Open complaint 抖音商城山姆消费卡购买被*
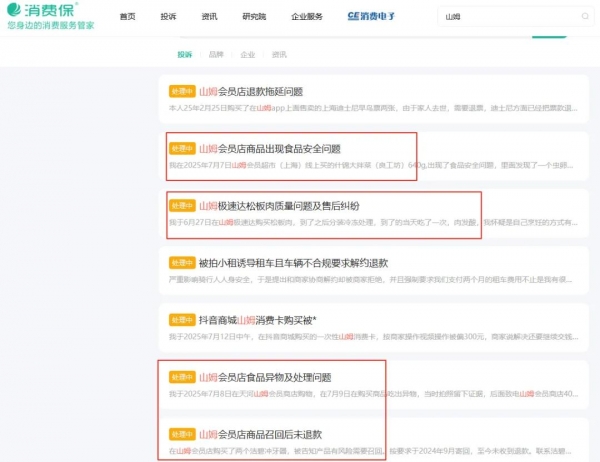This screenshot has height=462, width=600. point(258,320)
